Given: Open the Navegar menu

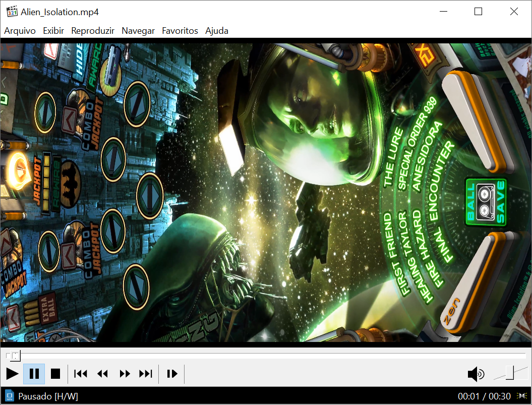Looking at the screenshot, I should [x=138, y=31].
